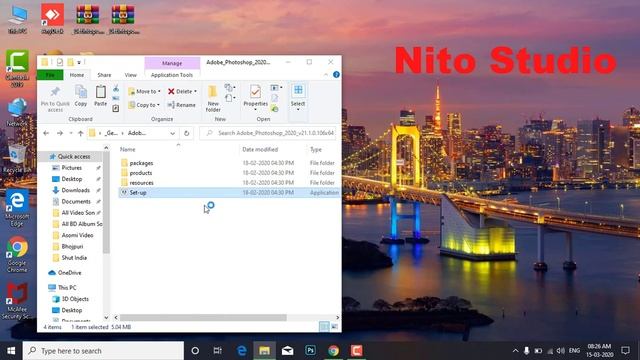The width and height of the screenshot is (640, 360).
Task: Expand the address bar history dropdown
Action: tap(173, 133)
